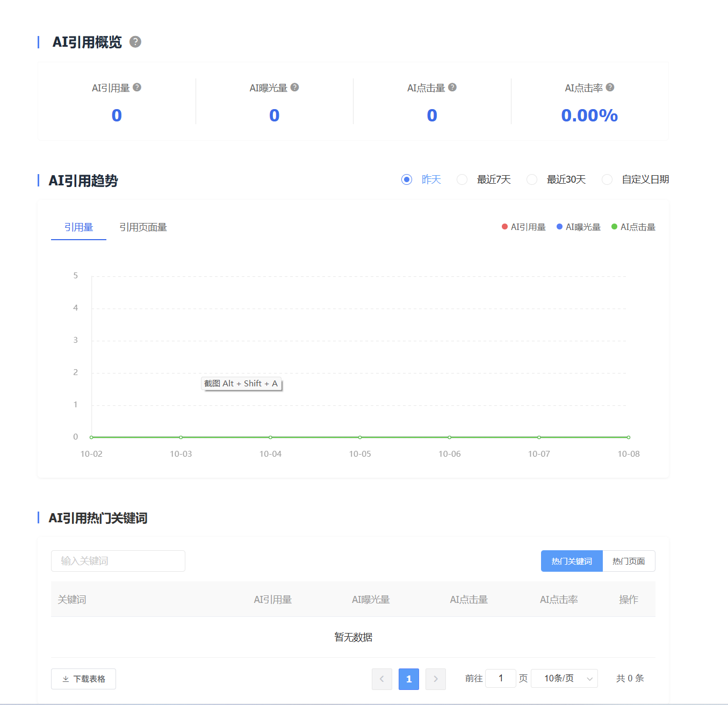Click the AI引用量 table column header

(x=273, y=600)
